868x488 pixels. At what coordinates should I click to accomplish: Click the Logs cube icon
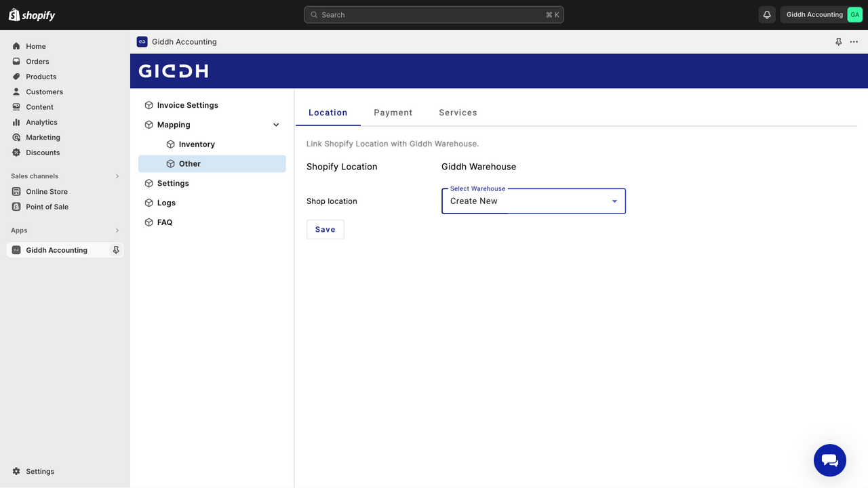click(x=149, y=203)
